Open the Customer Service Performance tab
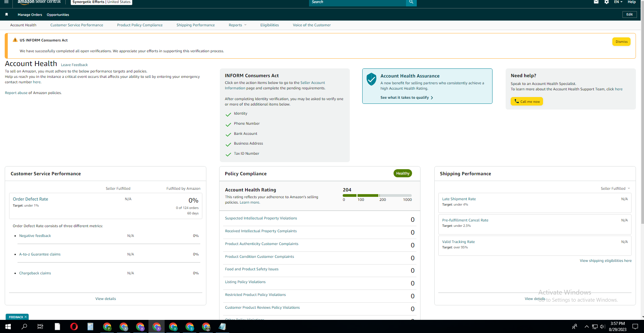The image size is (644, 333). (77, 25)
